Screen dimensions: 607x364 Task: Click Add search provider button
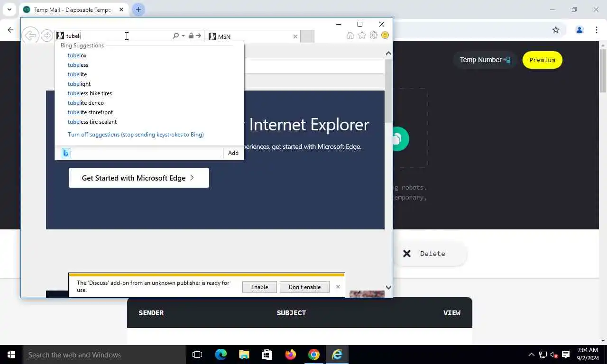(233, 153)
